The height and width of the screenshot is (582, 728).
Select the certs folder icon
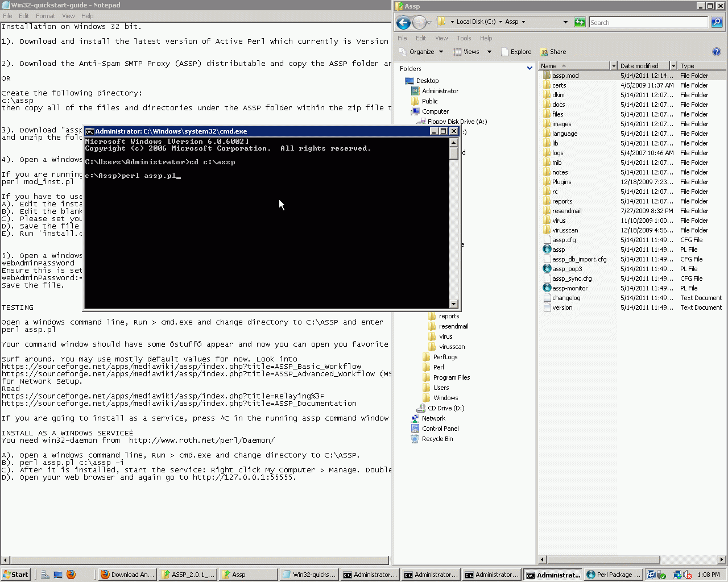click(x=547, y=85)
